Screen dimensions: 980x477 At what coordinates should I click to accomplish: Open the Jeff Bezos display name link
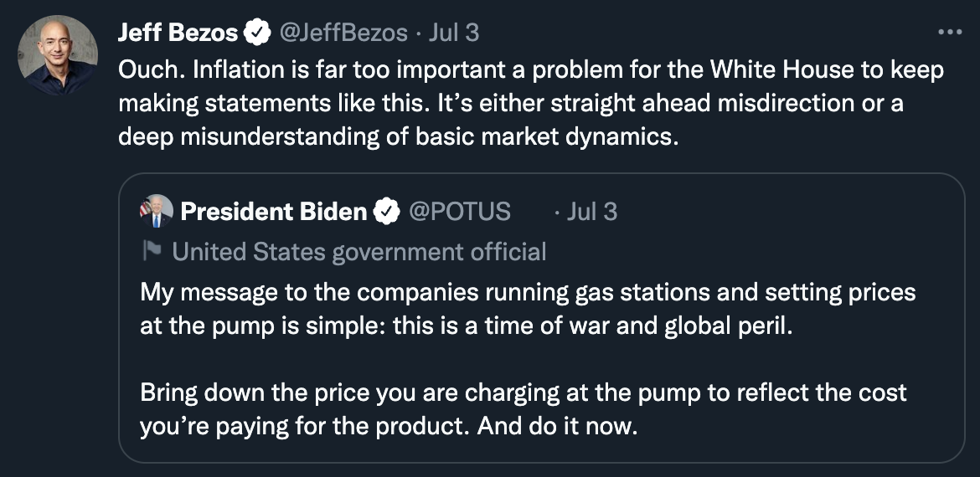[178, 33]
